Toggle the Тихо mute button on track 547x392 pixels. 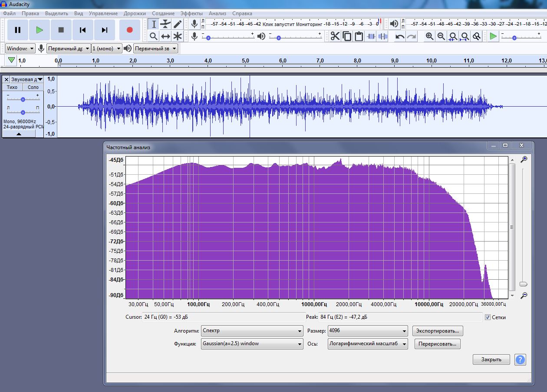12,87
